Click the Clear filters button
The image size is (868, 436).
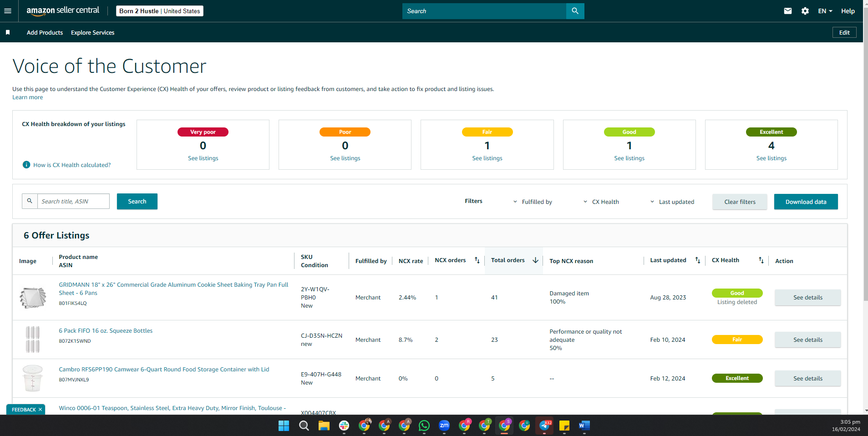point(740,202)
